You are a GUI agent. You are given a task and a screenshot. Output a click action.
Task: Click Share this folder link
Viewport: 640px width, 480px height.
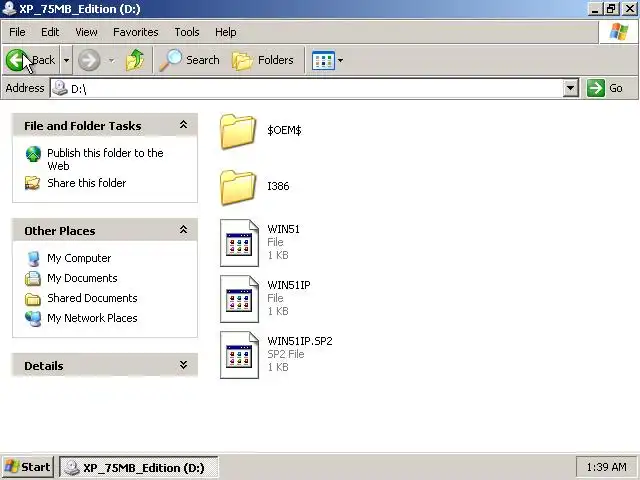[x=87, y=183]
